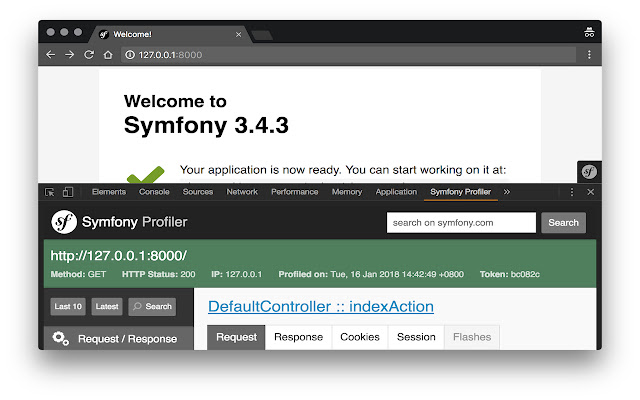
Task: Switch to the Response tab in profiler
Action: tap(298, 337)
